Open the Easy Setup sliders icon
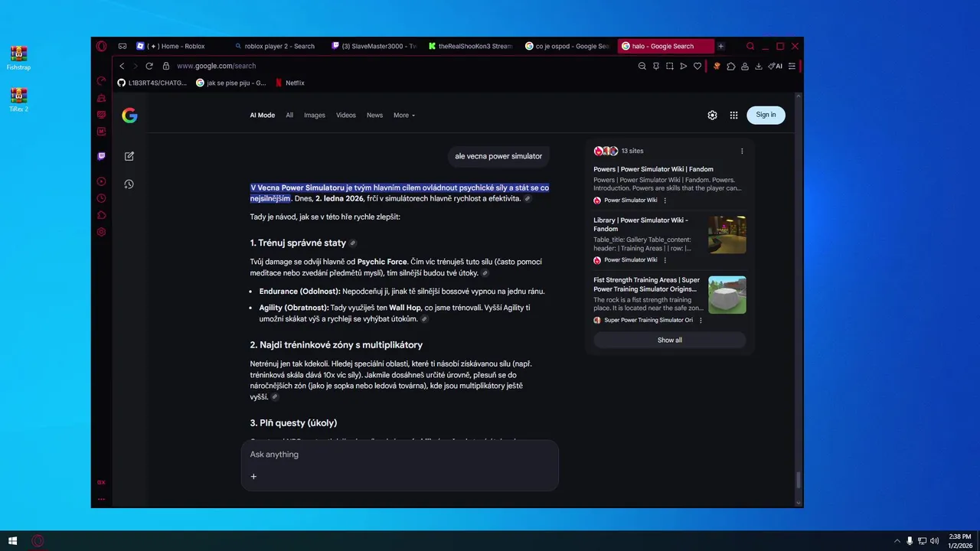 pyautogui.click(x=792, y=66)
